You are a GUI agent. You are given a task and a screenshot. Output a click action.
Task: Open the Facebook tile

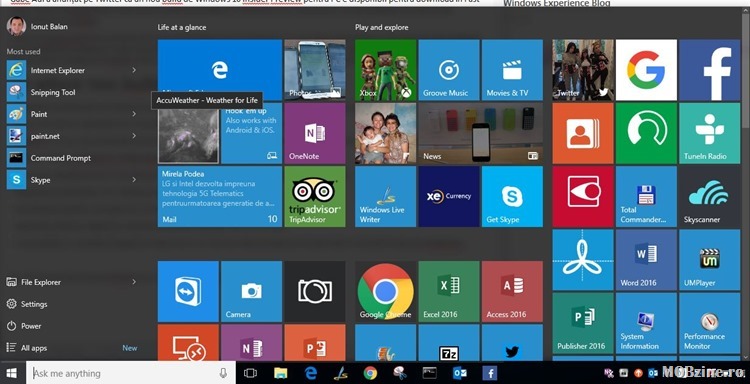click(710, 70)
